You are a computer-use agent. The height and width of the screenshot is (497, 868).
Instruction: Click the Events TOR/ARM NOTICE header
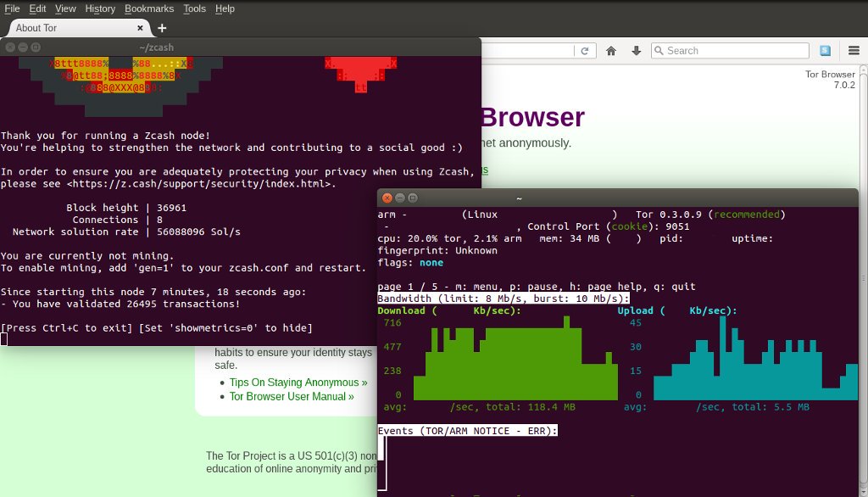coord(467,431)
